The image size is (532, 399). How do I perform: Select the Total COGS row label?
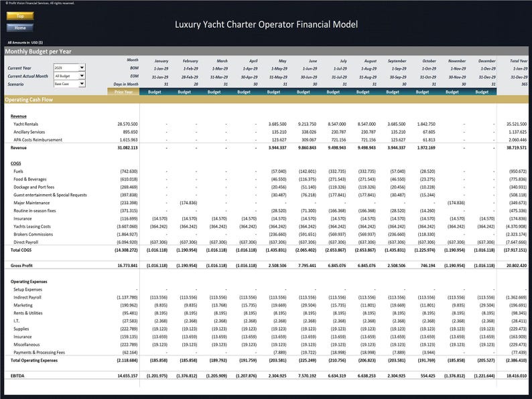pyautogui.click(x=21, y=250)
